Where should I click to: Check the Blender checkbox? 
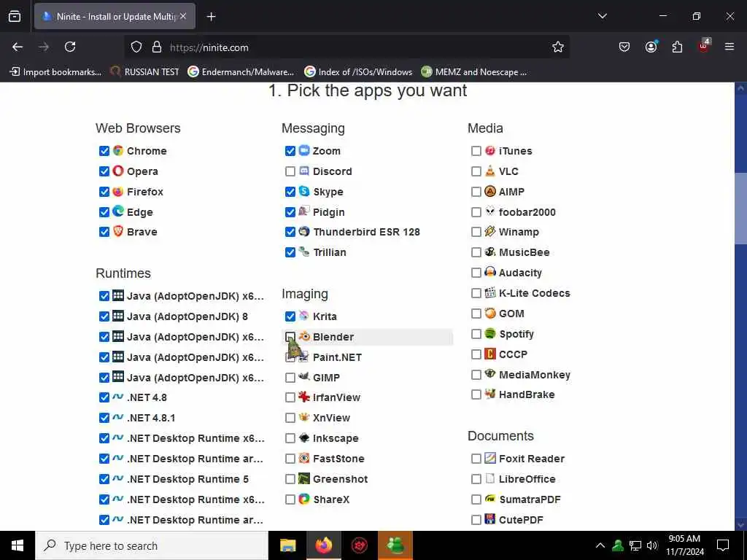pos(290,337)
